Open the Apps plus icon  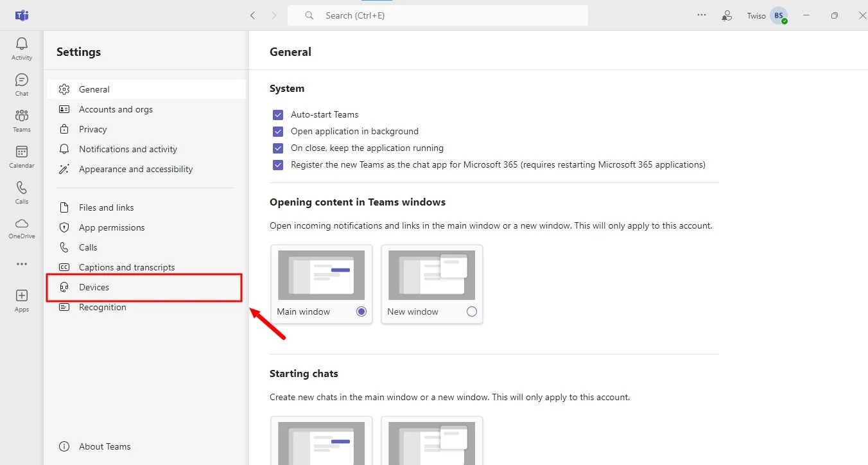point(22,295)
